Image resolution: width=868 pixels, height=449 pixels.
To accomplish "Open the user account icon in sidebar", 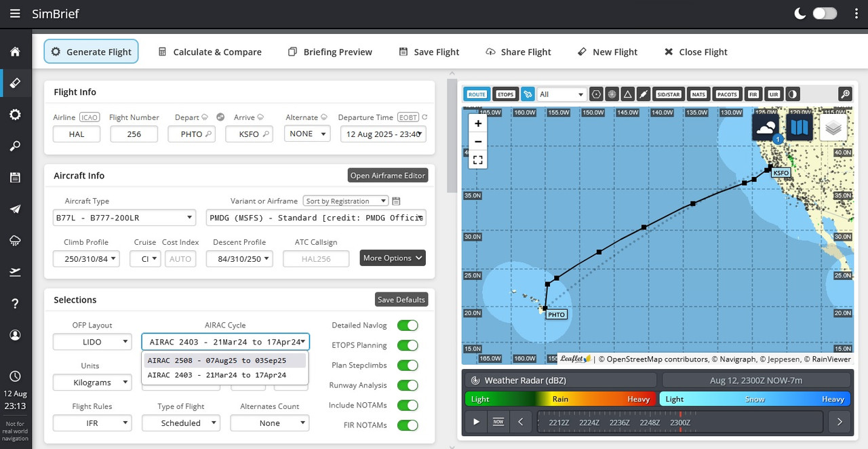I will [x=15, y=335].
